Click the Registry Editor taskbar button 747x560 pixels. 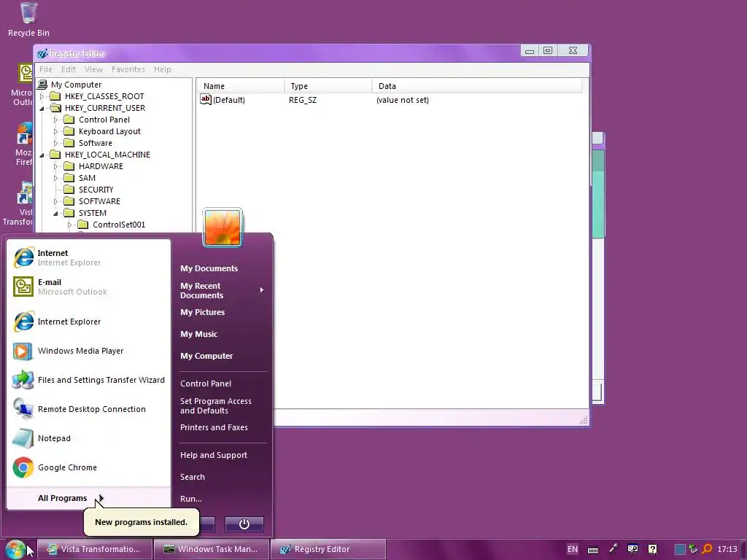pyautogui.click(x=328, y=549)
